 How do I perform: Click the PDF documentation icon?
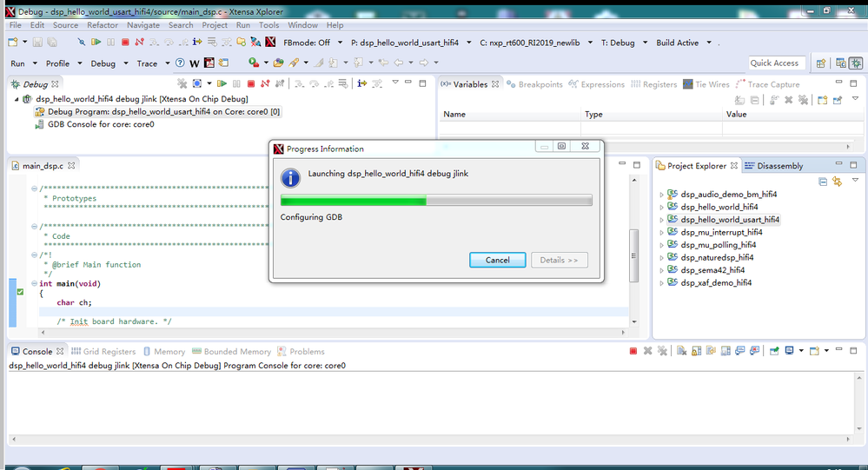[209, 63]
